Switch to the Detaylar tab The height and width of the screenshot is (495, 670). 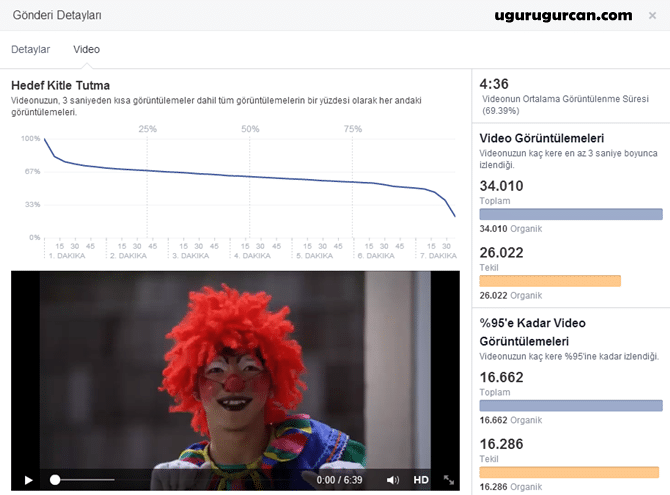30,50
